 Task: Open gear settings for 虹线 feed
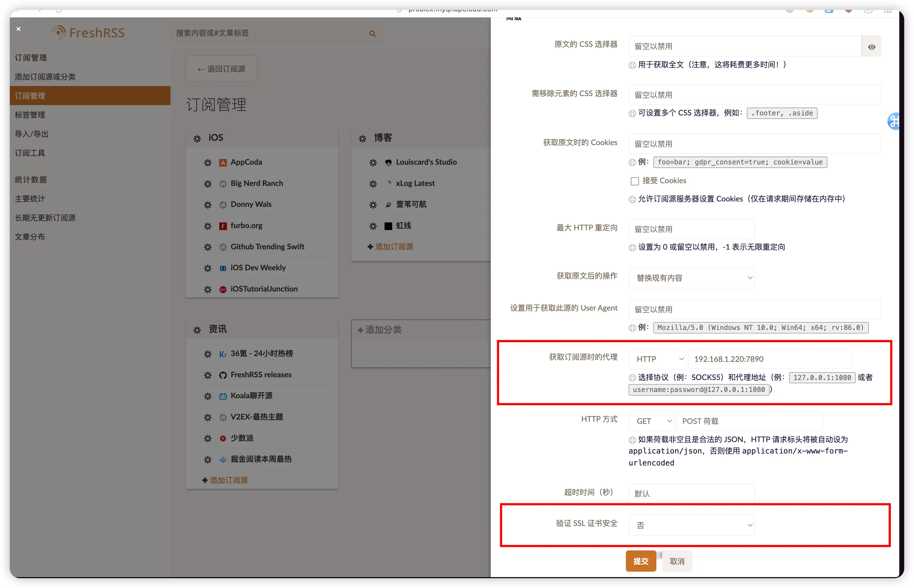(x=373, y=226)
